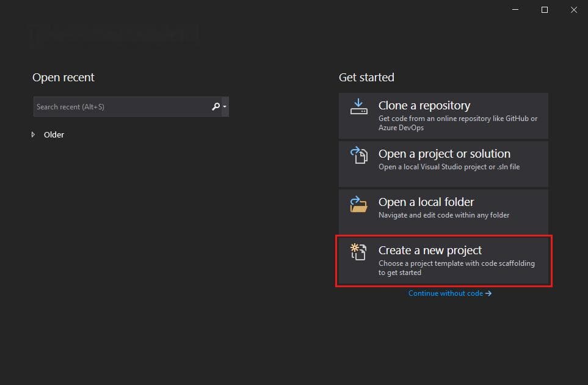
Task: Click 'Navigate and edit code within any folder' text
Action: [x=444, y=215]
